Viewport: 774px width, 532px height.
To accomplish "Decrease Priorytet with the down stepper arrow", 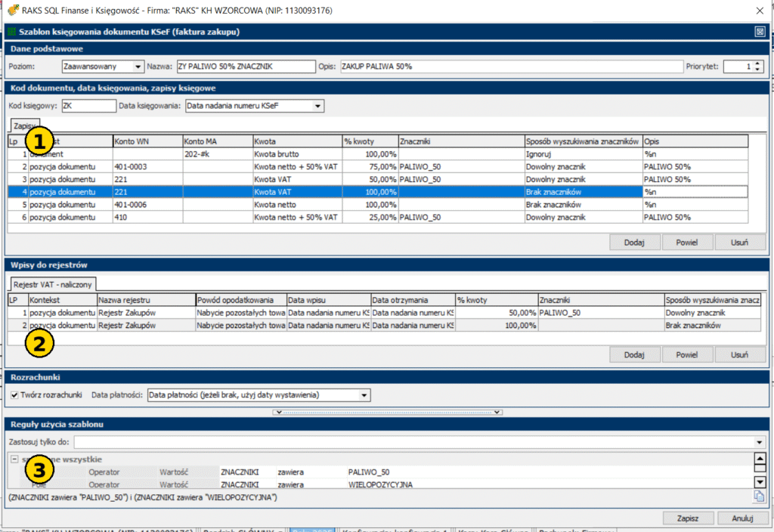I will click(x=758, y=70).
